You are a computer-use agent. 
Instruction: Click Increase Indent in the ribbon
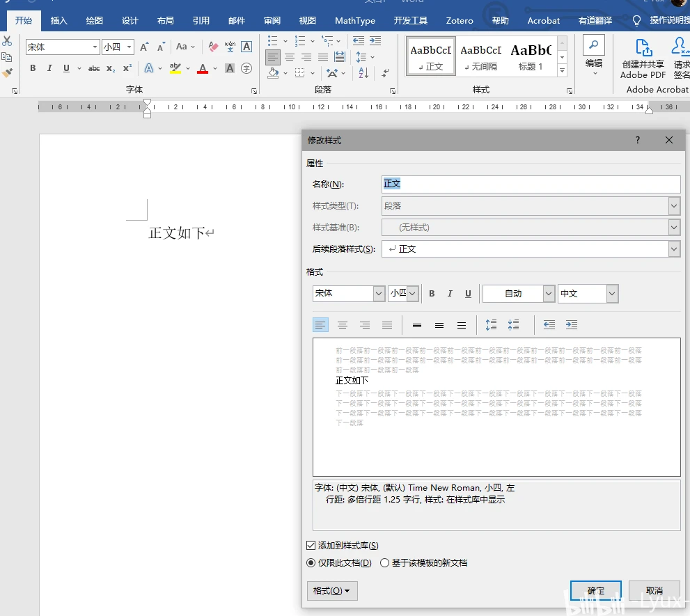click(x=375, y=41)
